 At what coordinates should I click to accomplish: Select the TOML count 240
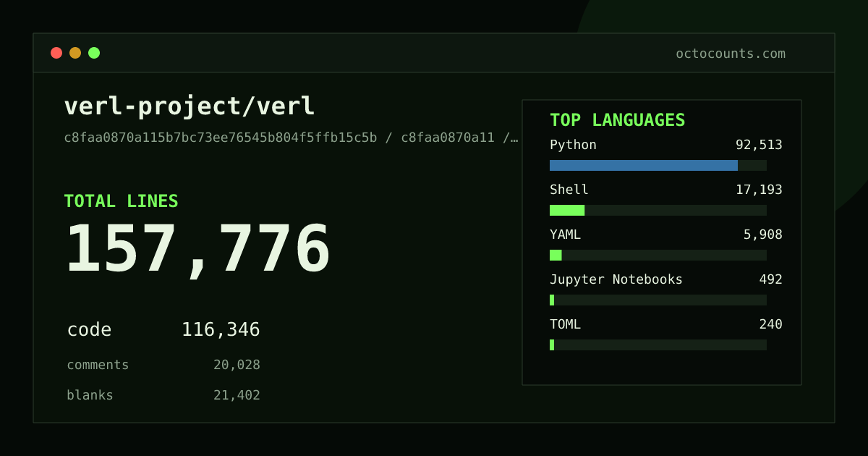point(771,324)
